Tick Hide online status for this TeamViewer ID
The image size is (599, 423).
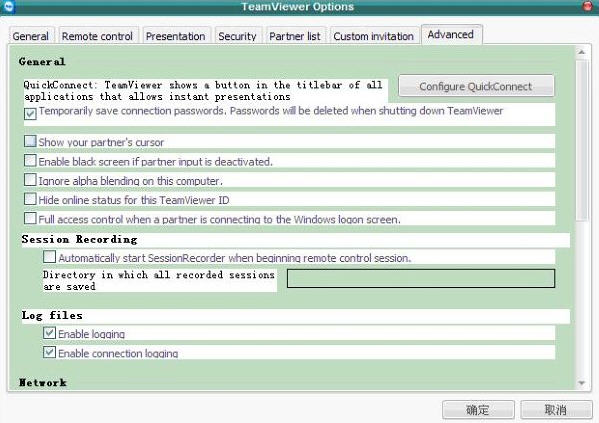[x=30, y=199]
